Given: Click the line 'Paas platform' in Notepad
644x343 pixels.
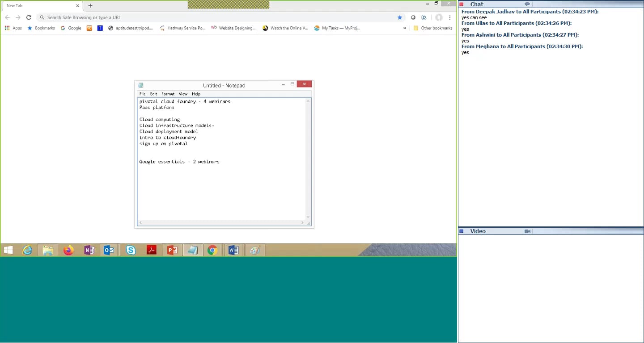Looking at the screenshot, I should (157, 108).
